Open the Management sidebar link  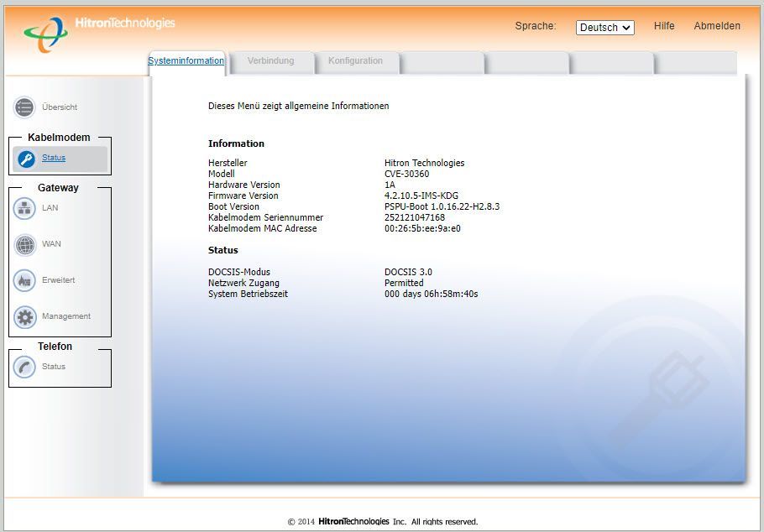point(66,316)
